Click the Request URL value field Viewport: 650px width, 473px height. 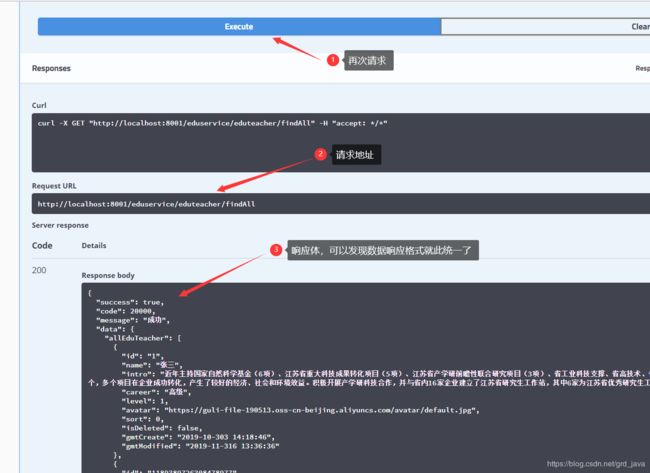(341, 204)
